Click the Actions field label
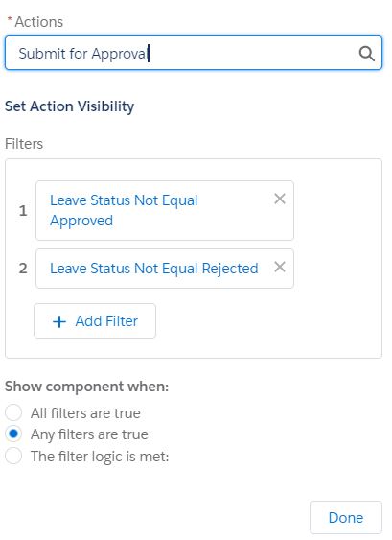 pyautogui.click(x=39, y=22)
